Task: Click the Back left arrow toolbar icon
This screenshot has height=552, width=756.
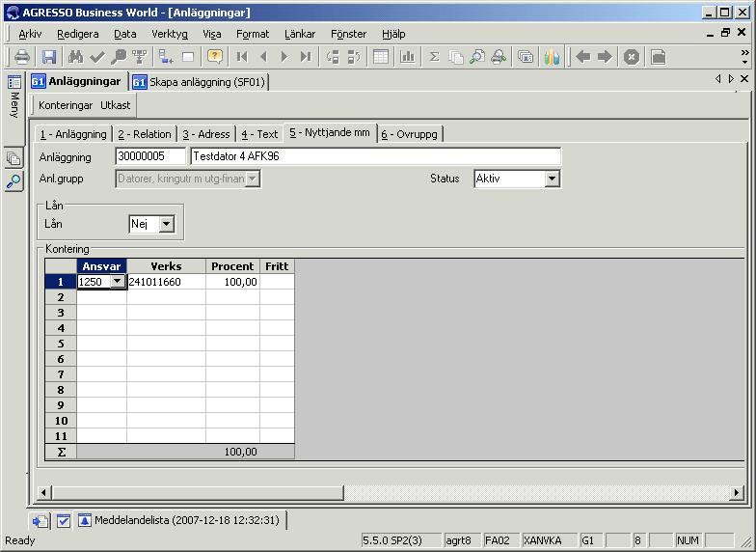Action: (x=583, y=57)
